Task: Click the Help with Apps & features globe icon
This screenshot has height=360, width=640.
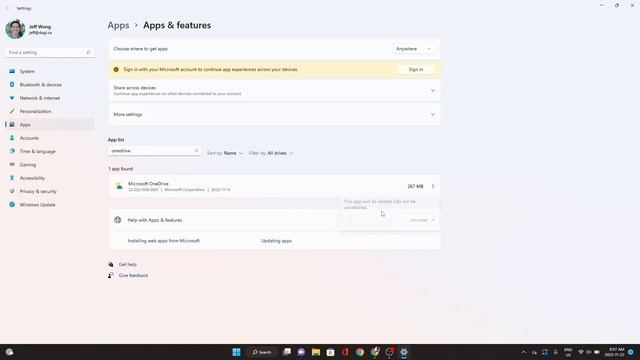Action: pyautogui.click(x=118, y=220)
